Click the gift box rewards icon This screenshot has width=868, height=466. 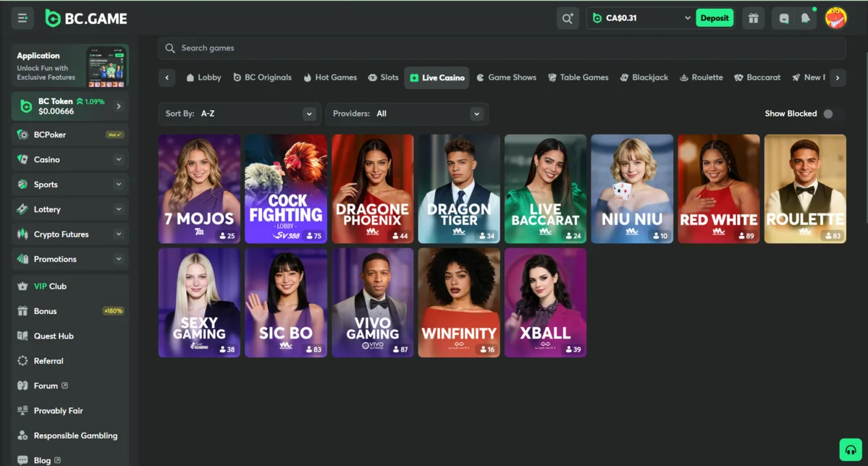tap(754, 18)
